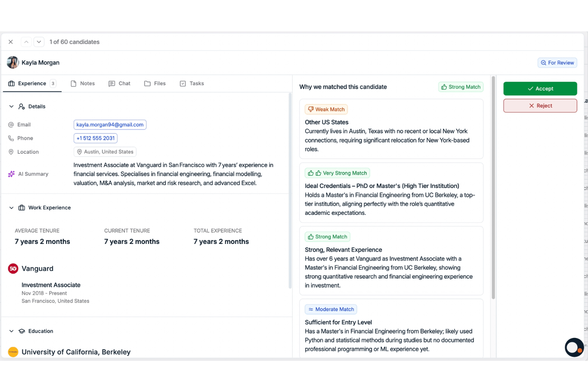The width and height of the screenshot is (588, 392).
Task: Collapse the Details section
Action: (11, 106)
